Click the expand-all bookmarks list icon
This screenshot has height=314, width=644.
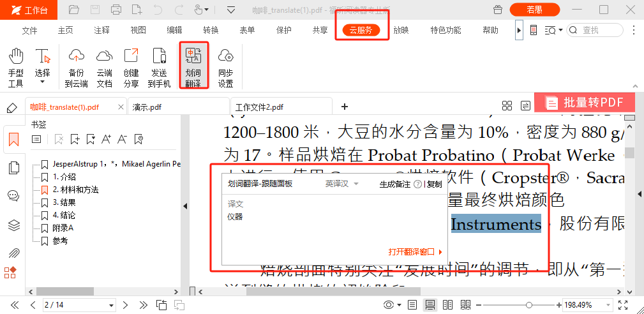36,140
